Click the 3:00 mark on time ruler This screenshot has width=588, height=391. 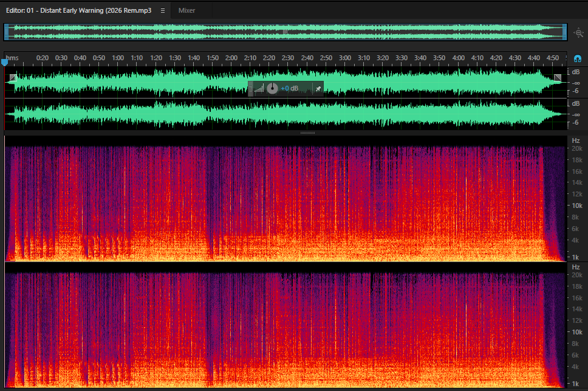345,58
